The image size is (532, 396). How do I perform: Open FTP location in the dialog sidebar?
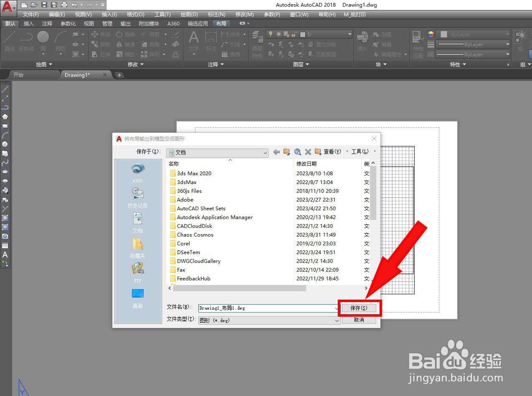click(x=138, y=273)
